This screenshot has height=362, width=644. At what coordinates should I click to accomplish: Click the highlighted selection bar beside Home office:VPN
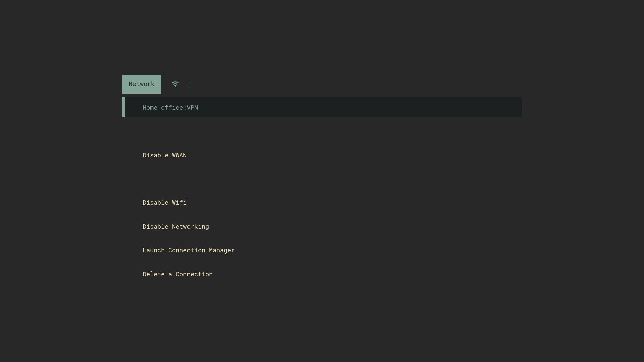point(123,107)
